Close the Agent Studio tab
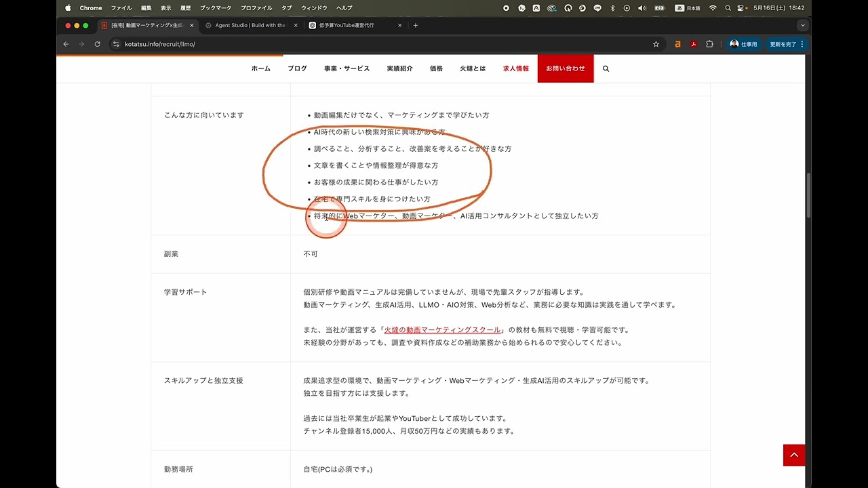 296,26
